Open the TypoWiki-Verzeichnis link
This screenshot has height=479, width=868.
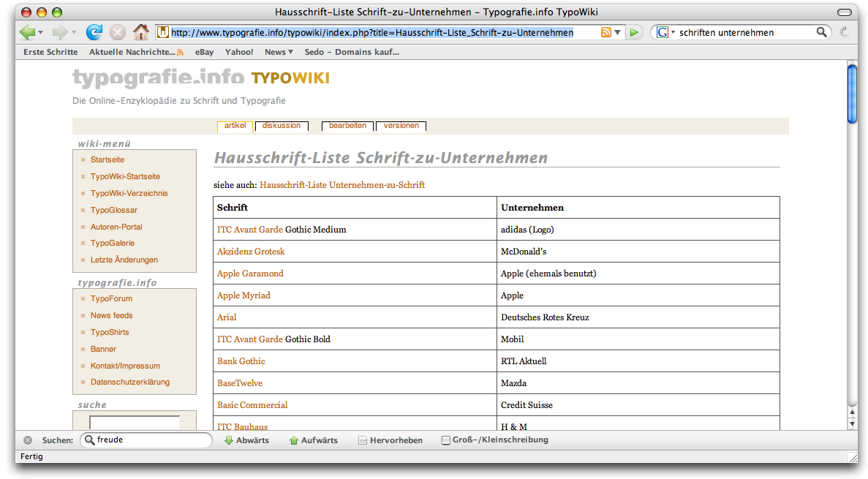pyautogui.click(x=129, y=193)
